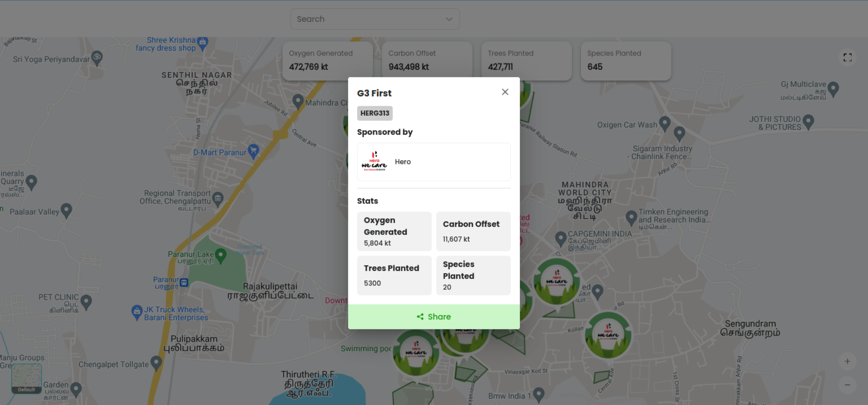Viewport: 868px width, 405px height.
Task: Select Oxigen Car Wash map pin
Action: click(665, 123)
